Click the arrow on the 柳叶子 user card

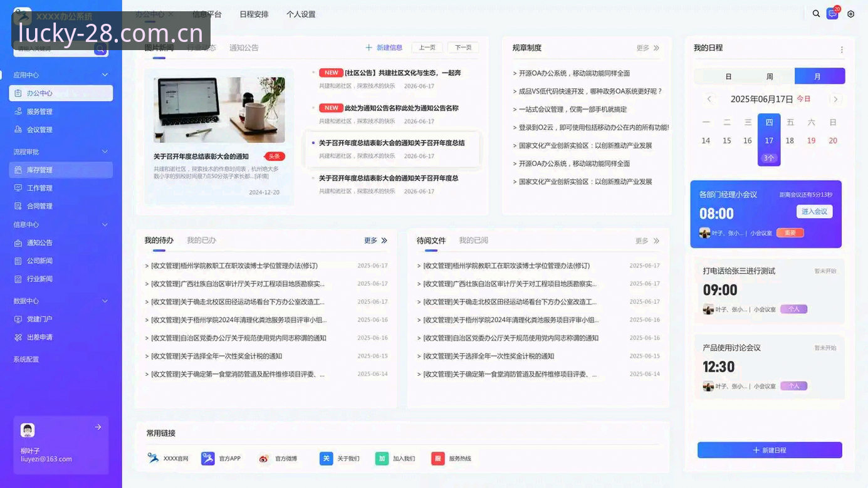point(98,427)
